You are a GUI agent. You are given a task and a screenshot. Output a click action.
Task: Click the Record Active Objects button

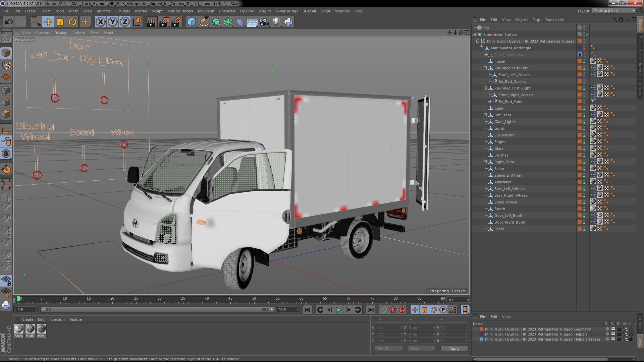(x=383, y=310)
